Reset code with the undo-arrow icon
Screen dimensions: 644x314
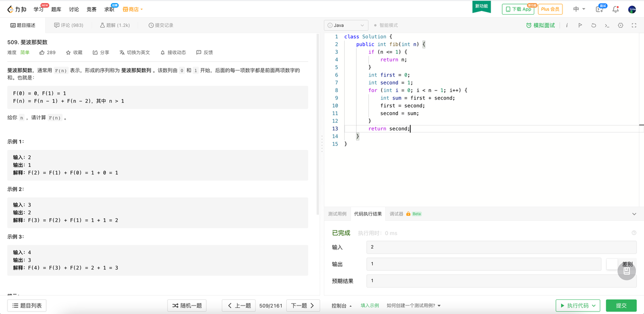594,25
